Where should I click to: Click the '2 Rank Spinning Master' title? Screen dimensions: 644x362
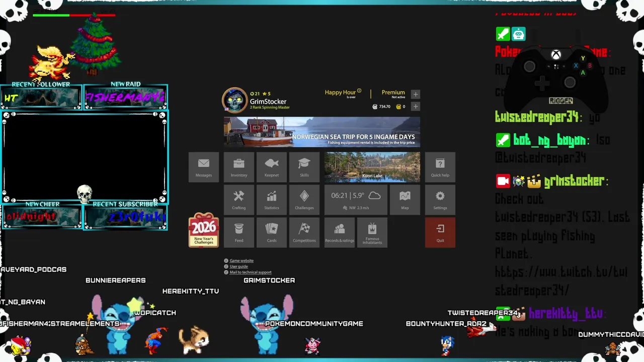[270, 108]
